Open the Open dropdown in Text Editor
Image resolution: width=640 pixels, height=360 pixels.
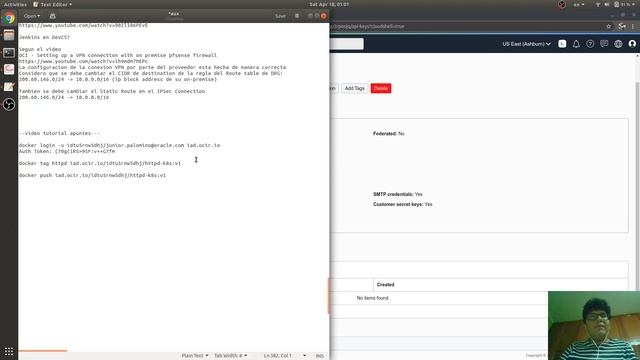pos(31,16)
